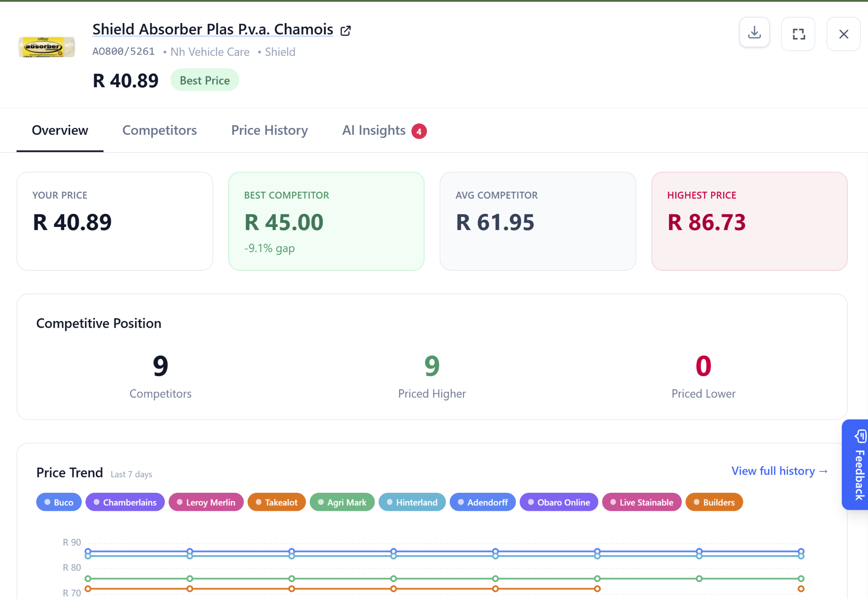
Task: Toggle Live Stainable legend chip
Action: point(642,502)
